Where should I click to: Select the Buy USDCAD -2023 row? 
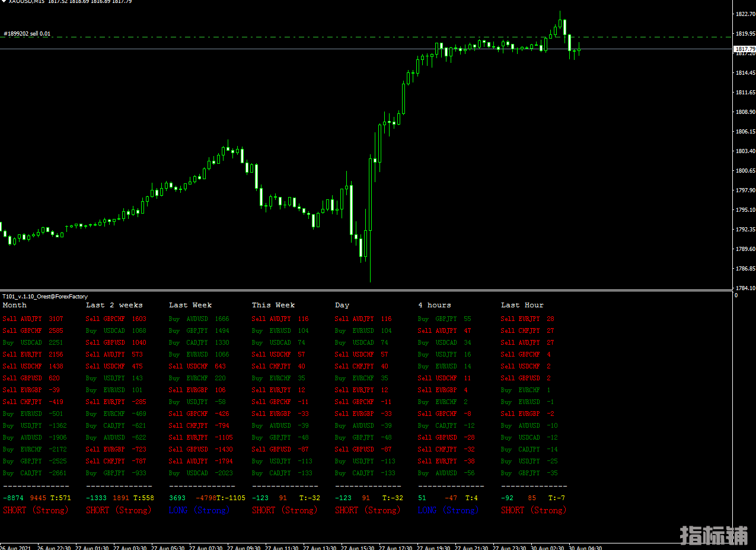201,473
